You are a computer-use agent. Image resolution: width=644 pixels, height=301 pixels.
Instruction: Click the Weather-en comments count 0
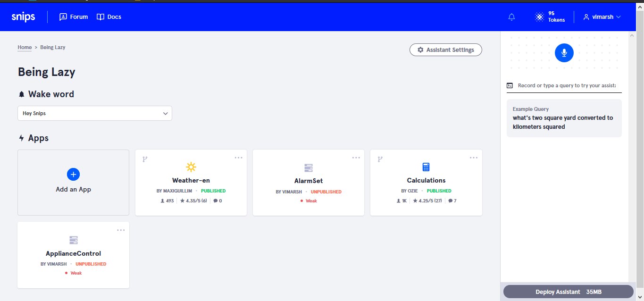click(217, 201)
